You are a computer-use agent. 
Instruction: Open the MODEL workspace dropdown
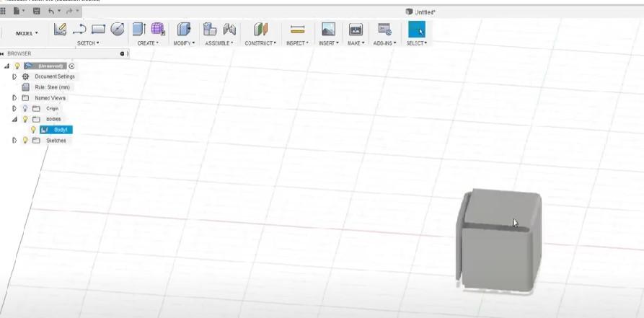(x=27, y=33)
